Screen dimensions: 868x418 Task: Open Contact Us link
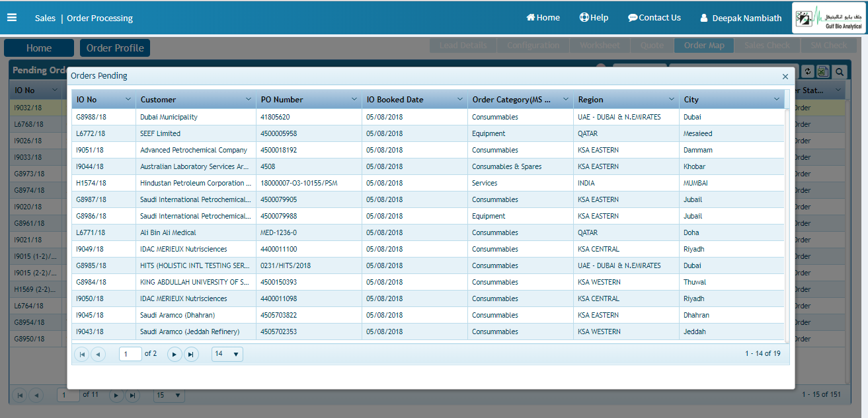(654, 18)
